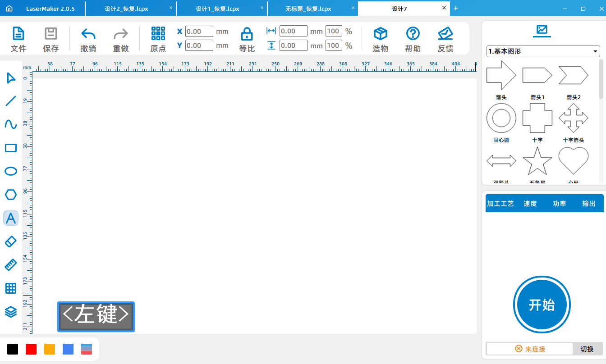The height and width of the screenshot is (364, 606).
Task: Pick the blue color swatch
Action: coord(68,349)
